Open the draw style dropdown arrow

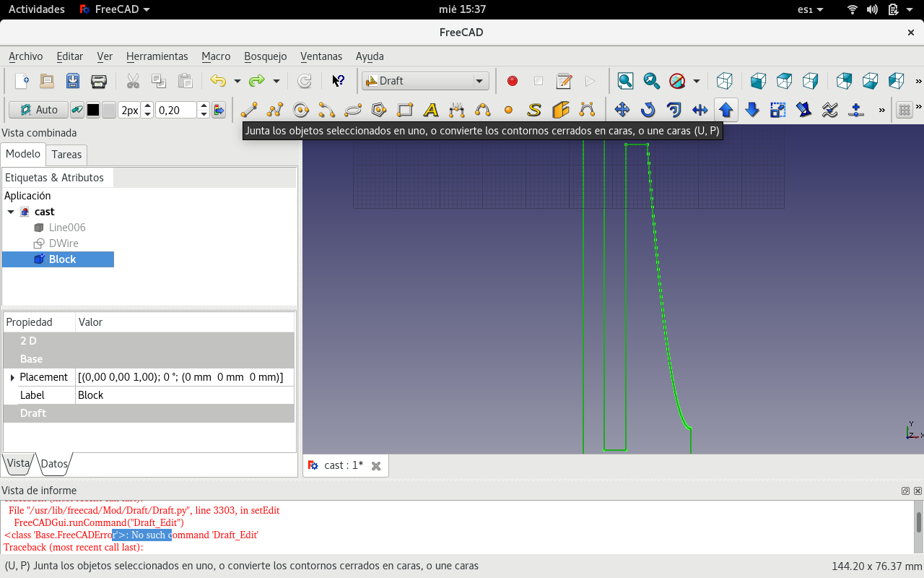(696, 81)
